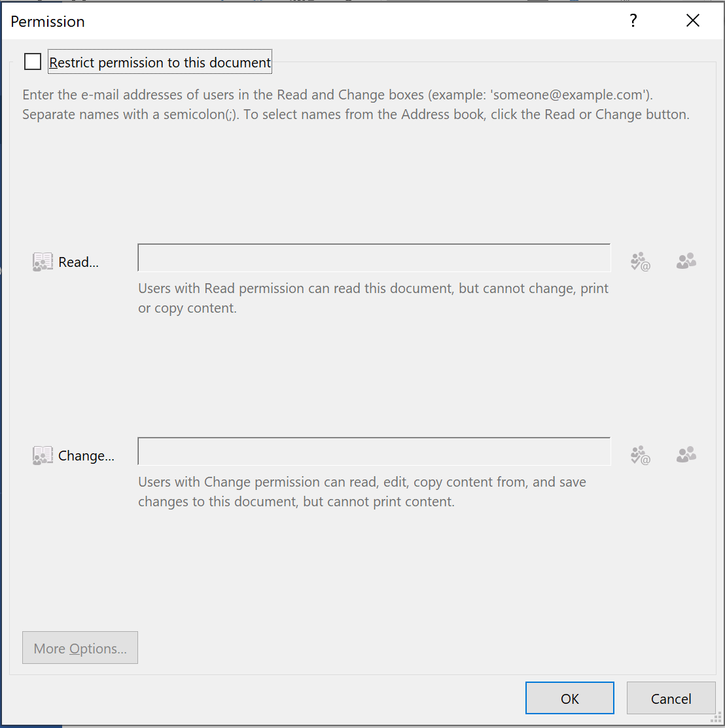
Task: Open people picker icon on the Read row
Action: coord(686,261)
